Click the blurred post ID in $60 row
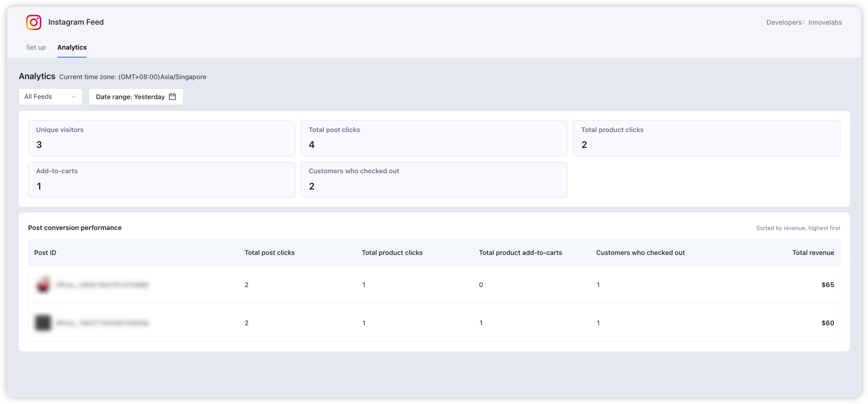Image resolution: width=868 pixels, height=404 pixels. pos(102,323)
